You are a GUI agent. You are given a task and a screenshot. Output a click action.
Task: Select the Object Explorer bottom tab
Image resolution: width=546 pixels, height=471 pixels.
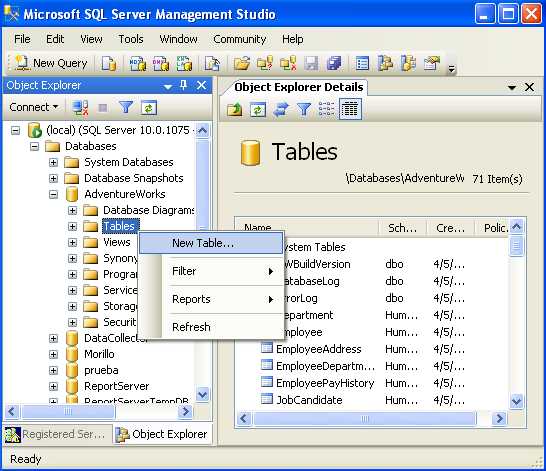pyautogui.click(x=163, y=434)
